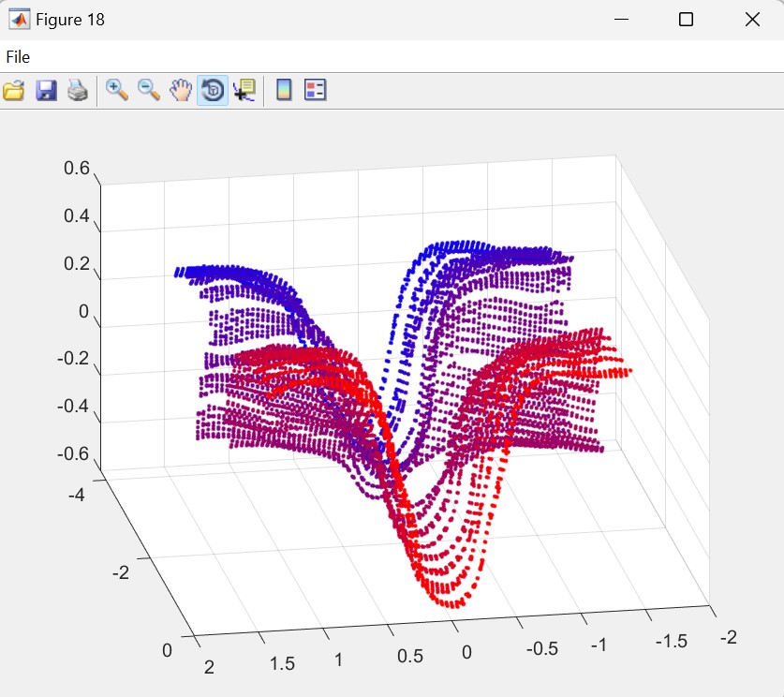Select the Zoom In tool
Viewport: 784px width, 697px height.
click(117, 90)
